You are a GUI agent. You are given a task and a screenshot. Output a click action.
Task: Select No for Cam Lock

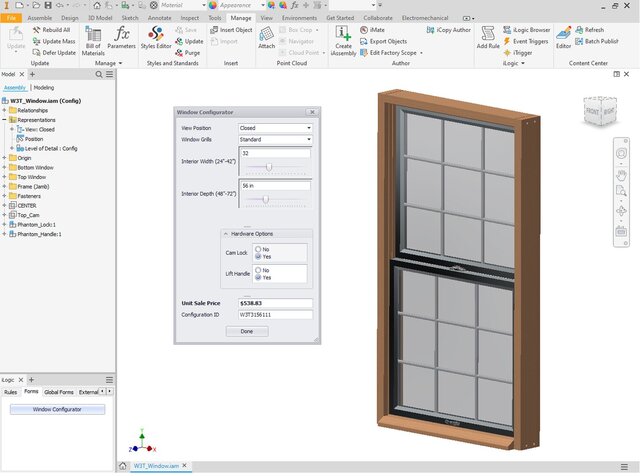click(257, 249)
